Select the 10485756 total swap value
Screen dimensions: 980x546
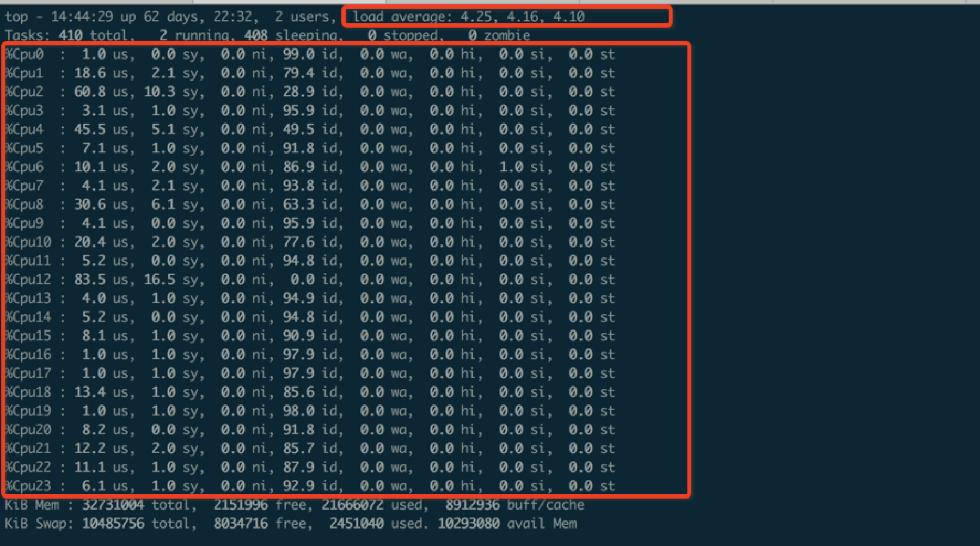(113, 524)
